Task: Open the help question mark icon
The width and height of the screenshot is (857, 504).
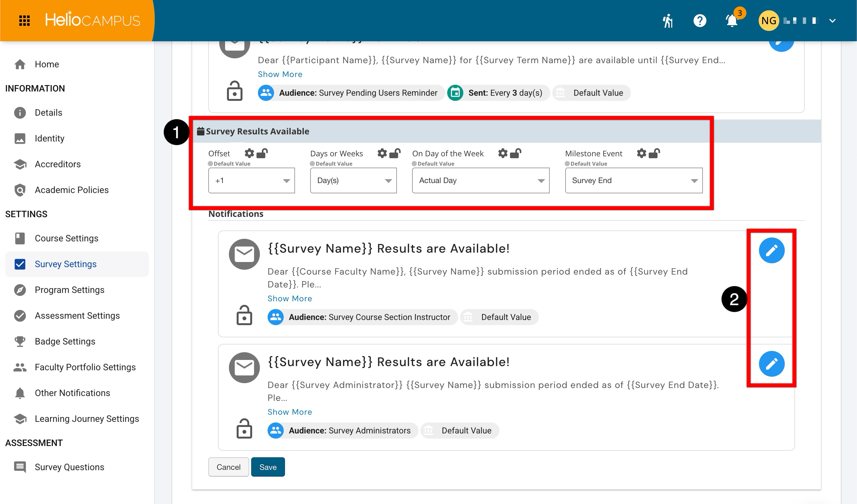Action: tap(700, 20)
